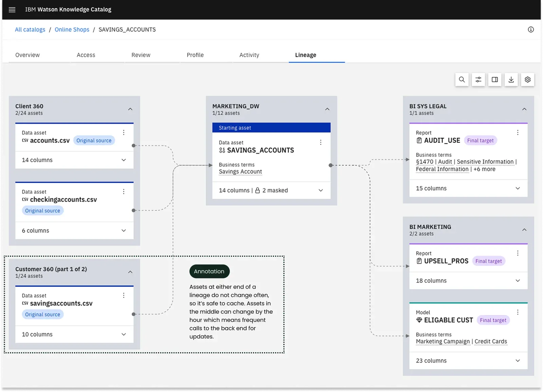Viewport: 543px width, 392px height.
Task: Open overflow menu for SAVINGS_ACCOUNTS asset
Action: pyautogui.click(x=321, y=142)
